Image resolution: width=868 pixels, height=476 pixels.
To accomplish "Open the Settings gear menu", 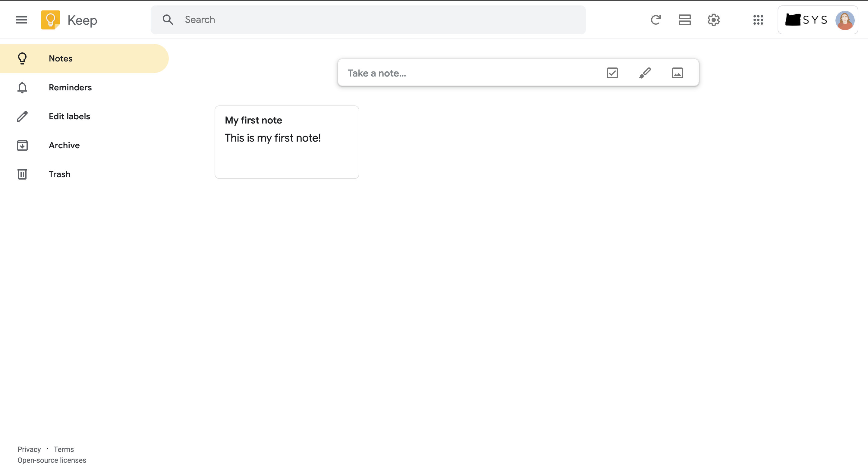I will pyautogui.click(x=713, y=20).
